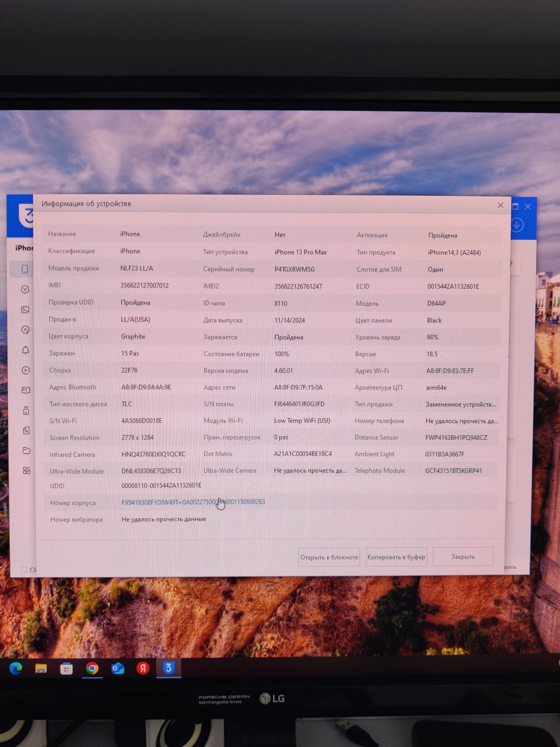
Task: Select board S/N value FJ6446401JR0G3FD
Action: point(299,404)
